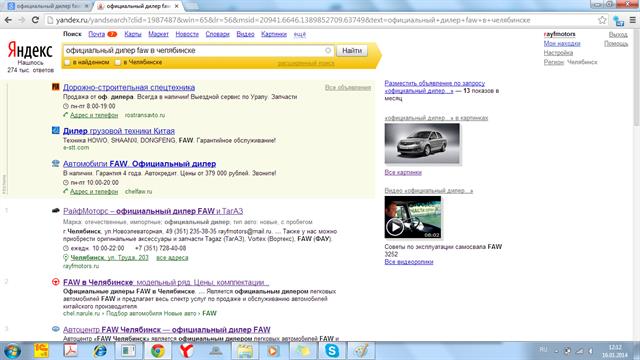Open Автоцентр FAW Челябинск result

coord(167,329)
